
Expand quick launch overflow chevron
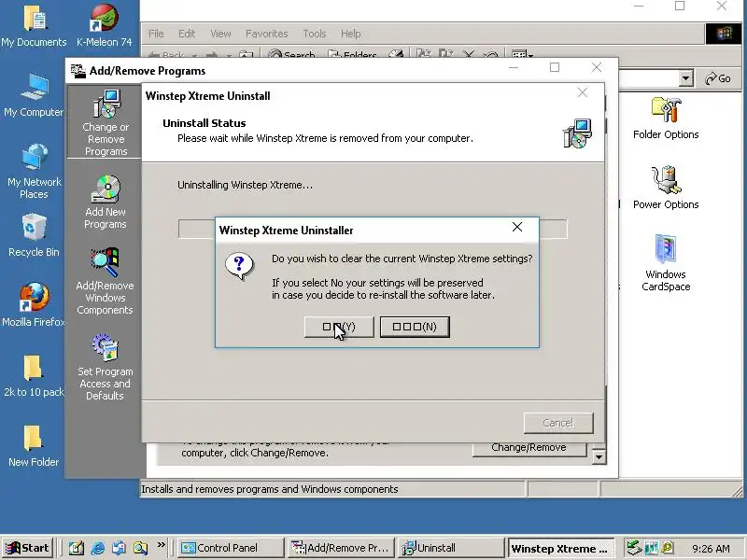click(x=161, y=544)
